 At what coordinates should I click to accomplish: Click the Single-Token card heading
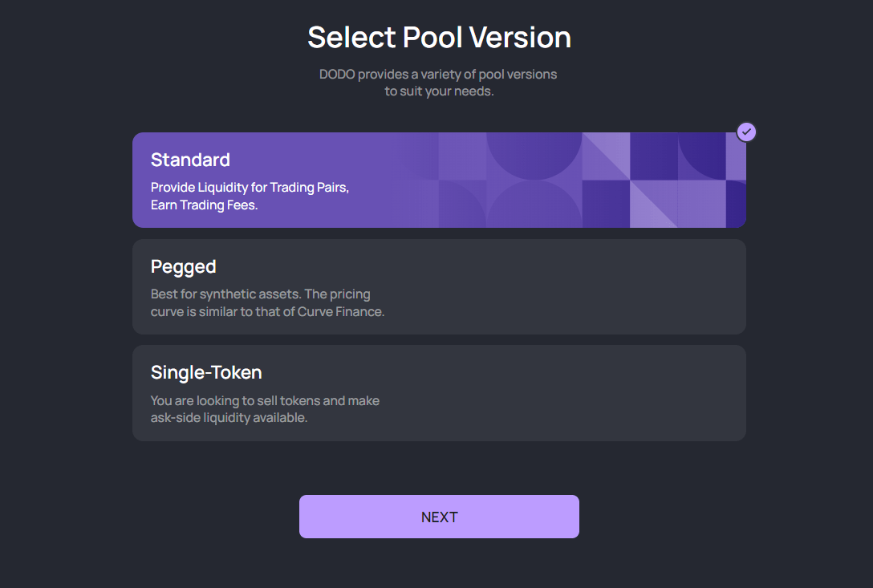(x=206, y=372)
